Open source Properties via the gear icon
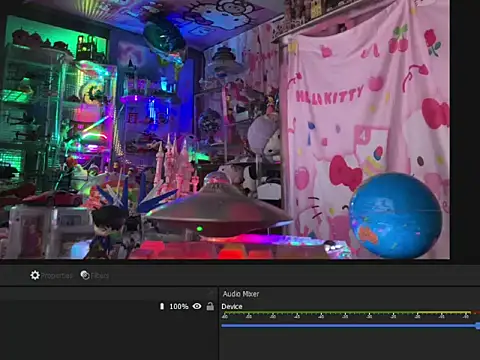This screenshot has width=480, height=360. coord(35,275)
